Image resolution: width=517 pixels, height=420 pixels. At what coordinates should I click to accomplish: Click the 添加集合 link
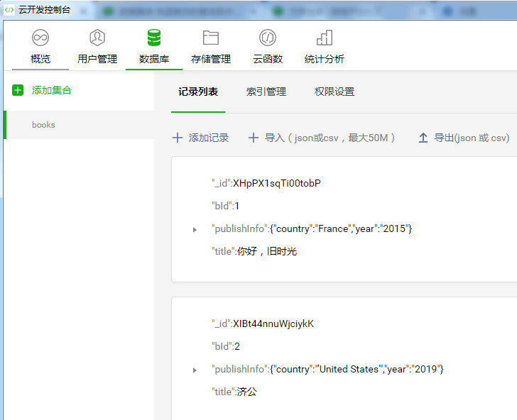pos(52,90)
